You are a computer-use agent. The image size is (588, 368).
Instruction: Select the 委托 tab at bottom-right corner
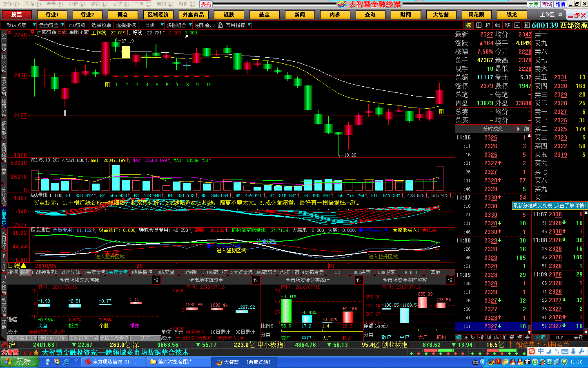pos(578,337)
